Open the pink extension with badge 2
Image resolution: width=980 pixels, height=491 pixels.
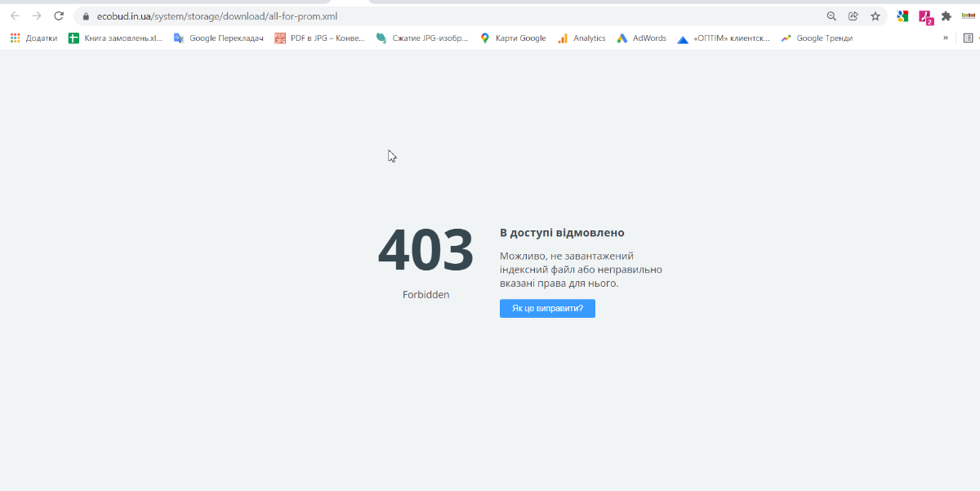click(925, 16)
